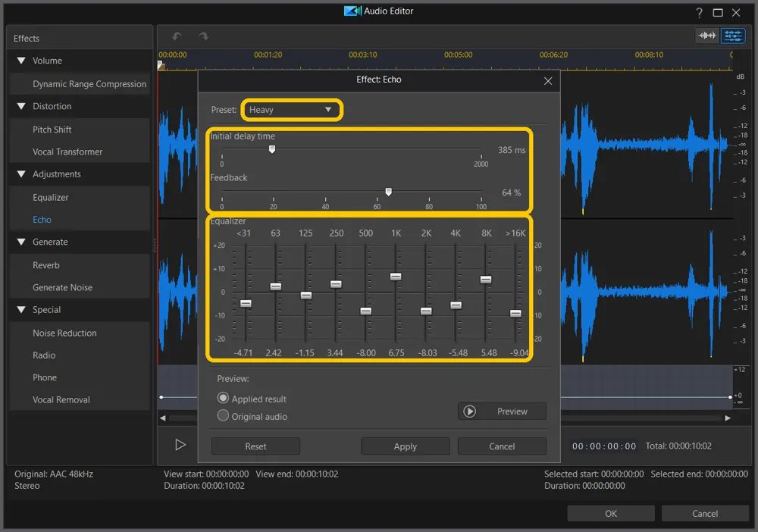Select Original audio radio button

coord(223,415)
